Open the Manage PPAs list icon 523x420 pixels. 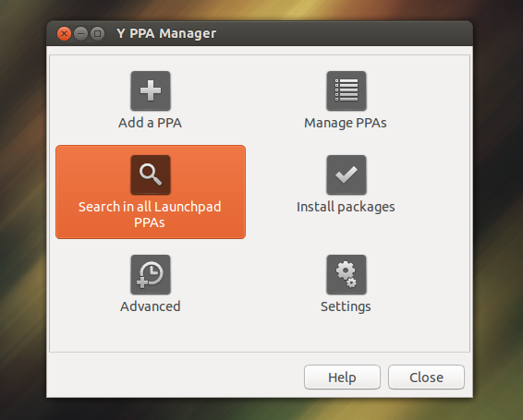pos(347,90)
